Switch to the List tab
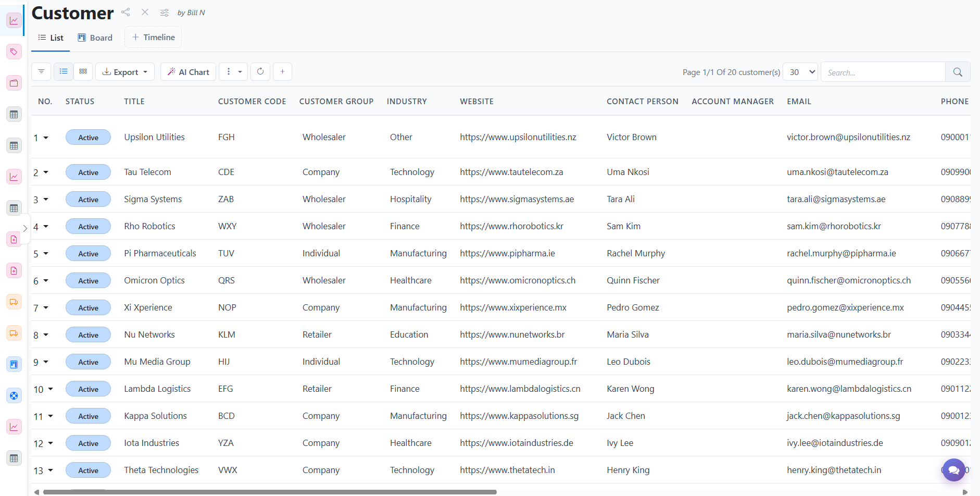The height and width of the screenshot is (496, 980). tap(51, 38)
